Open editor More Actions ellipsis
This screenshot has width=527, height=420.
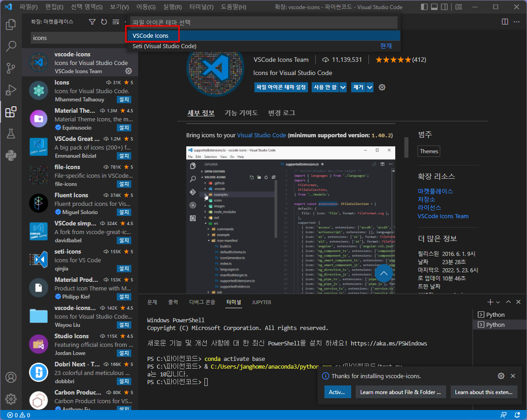pyautogui.click(x=517, y=22)
